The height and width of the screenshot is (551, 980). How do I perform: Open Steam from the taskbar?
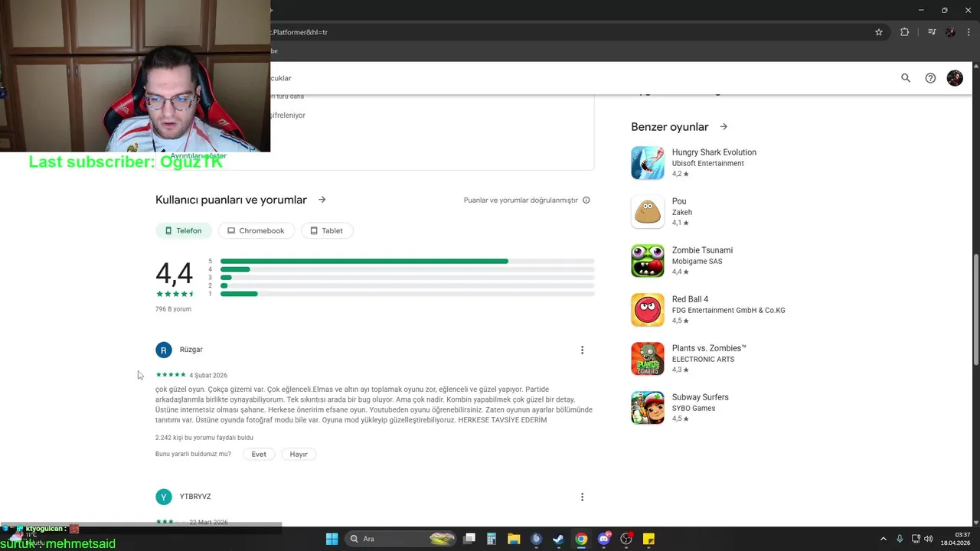pos(559,539)
